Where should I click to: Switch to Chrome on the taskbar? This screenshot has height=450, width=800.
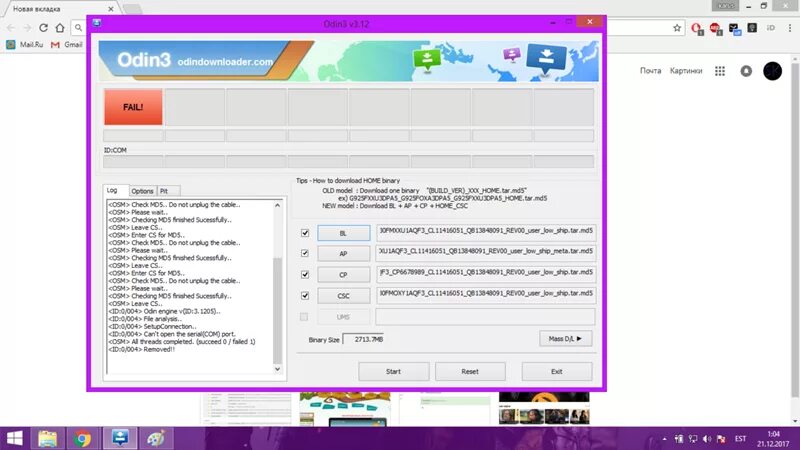click(82, 438)
